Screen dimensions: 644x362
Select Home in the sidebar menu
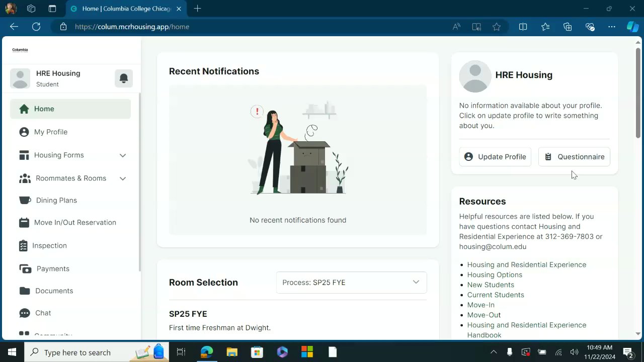(x=70, y=109)
